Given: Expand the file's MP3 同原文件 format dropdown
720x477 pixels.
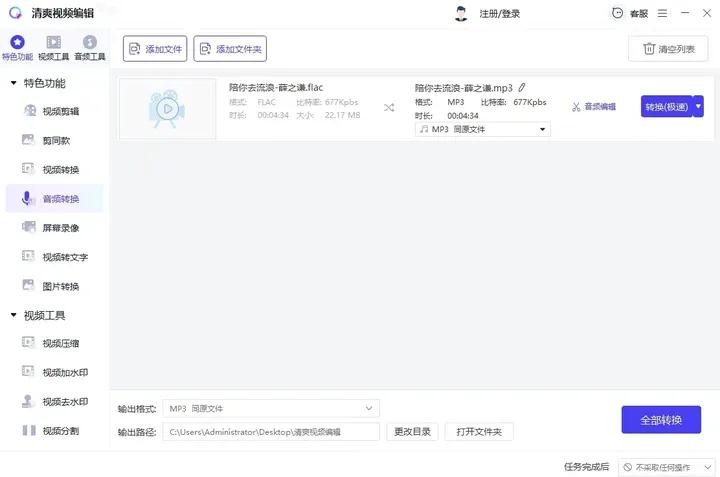Looking at the screenshot, I should pyautogui.click(x=482, y=130).
